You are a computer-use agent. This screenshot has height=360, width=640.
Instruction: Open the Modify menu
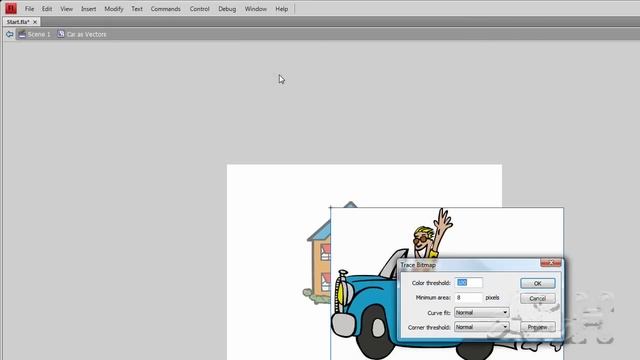114,9
